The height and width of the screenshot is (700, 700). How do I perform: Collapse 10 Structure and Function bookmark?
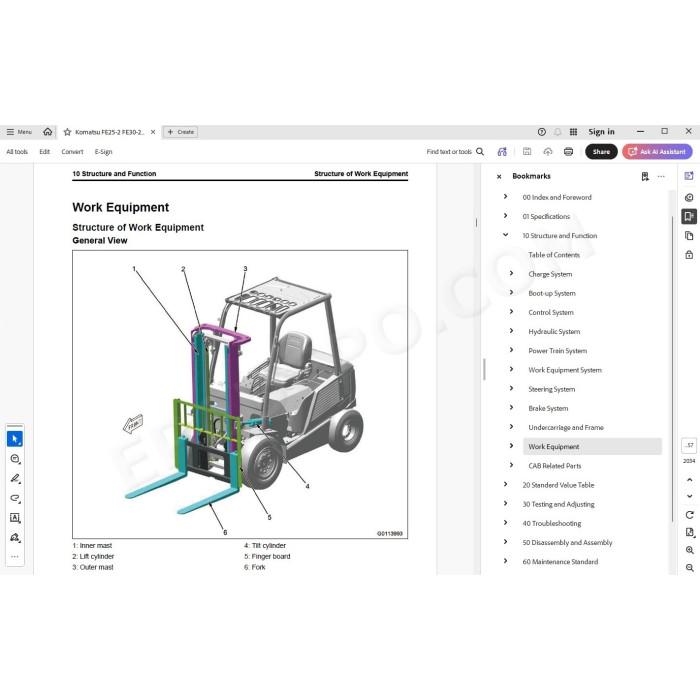point(505,235)
